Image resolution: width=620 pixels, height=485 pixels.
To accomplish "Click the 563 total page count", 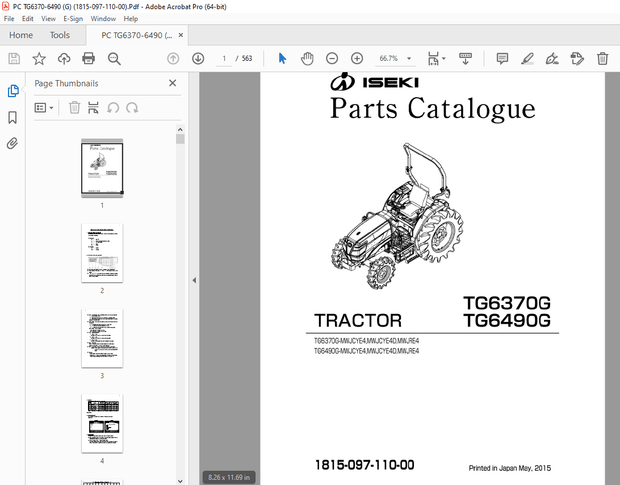I will pos(247,59).
